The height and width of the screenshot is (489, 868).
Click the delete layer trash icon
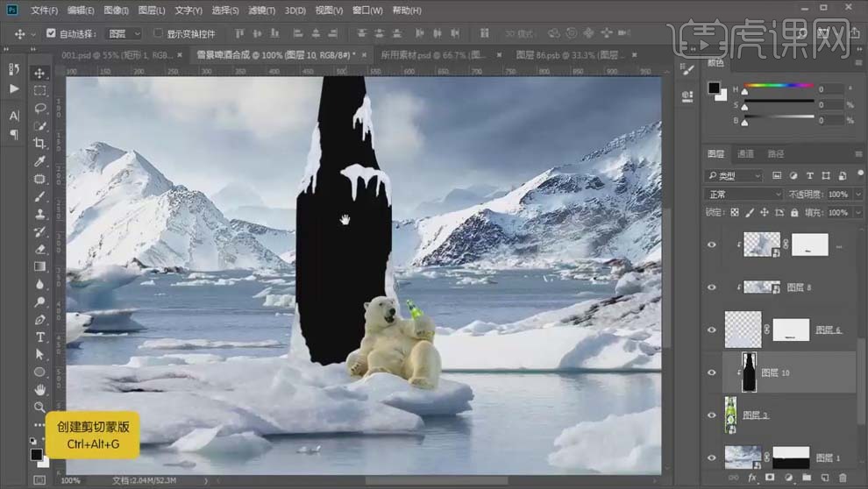tap(843, 478)
